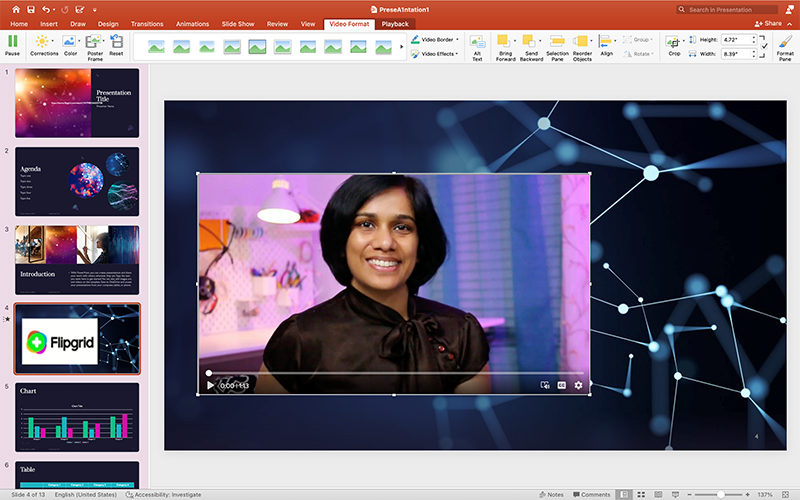Open the Customize Quick Access Toolbar dropdown
The width and height of the screenshot is (800, 500).
pos(94,10)
